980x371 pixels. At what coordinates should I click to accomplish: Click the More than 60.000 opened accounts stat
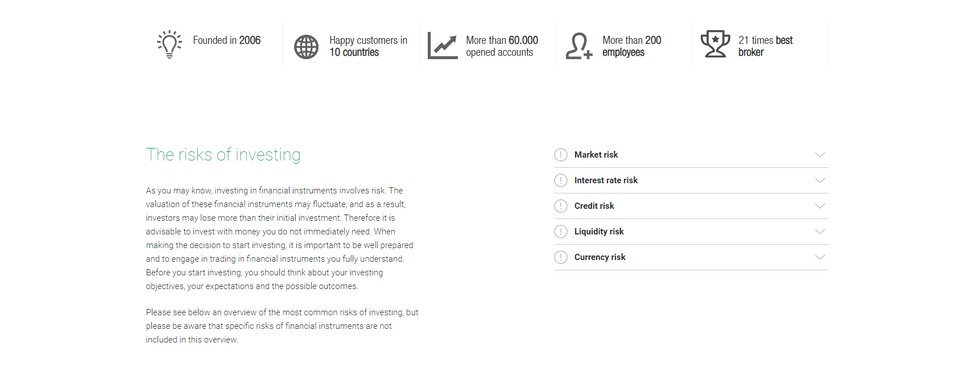[502, 46]
